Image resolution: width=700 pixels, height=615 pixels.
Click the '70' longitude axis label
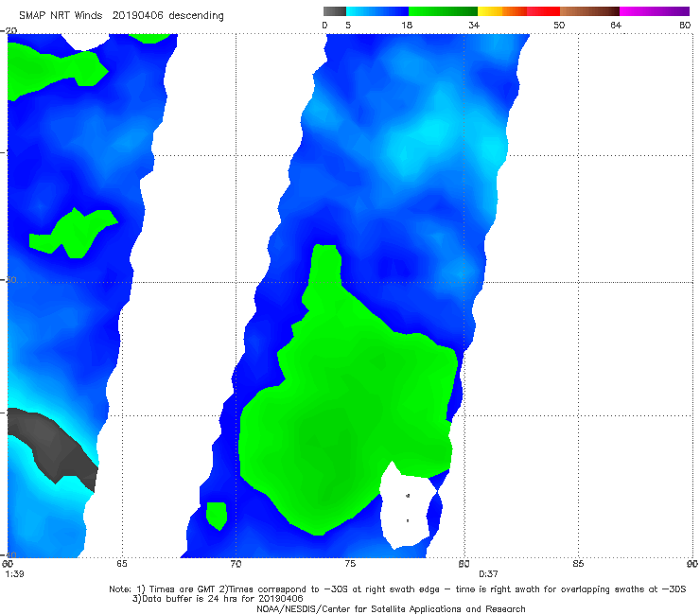click(x=236, y=564)
